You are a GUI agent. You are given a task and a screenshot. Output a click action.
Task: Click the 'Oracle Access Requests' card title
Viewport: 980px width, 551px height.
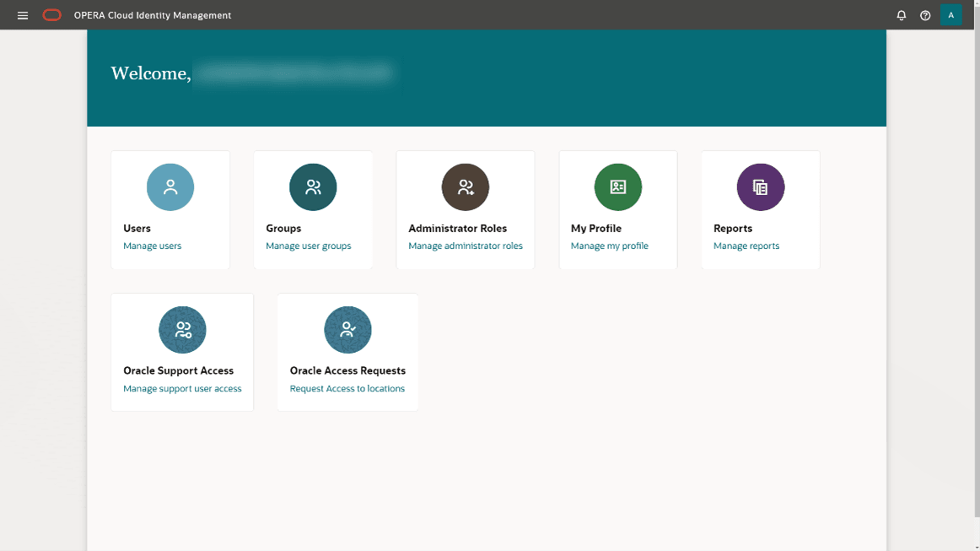[x=347, y=371]
